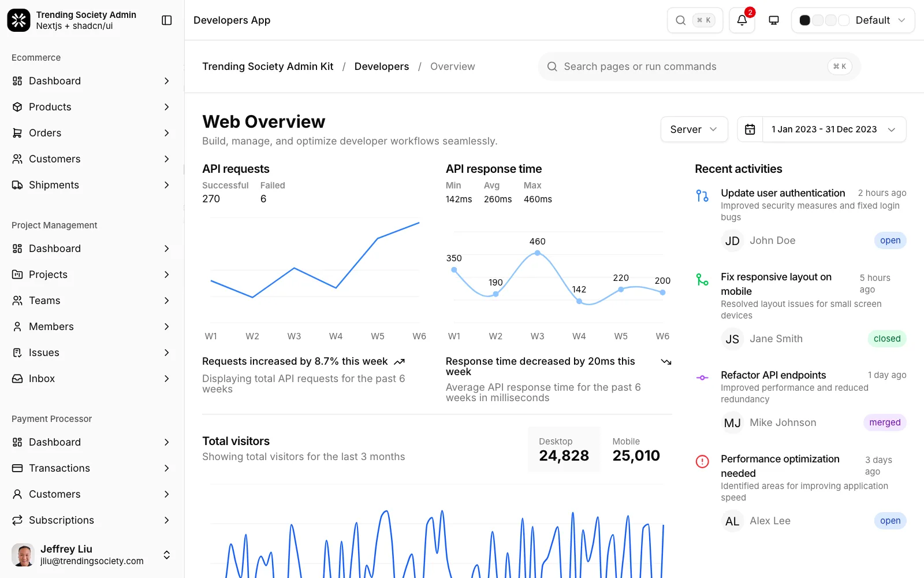The width and height of the screenshot is (924, 578).
Task: Go to Developers breadcrumb link
Action: point(382,66)
